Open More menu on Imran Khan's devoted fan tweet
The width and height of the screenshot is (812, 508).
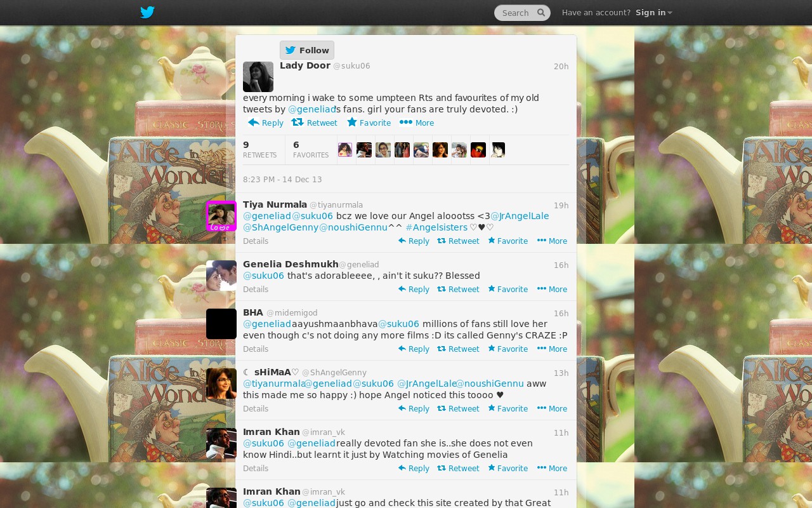click(552, 469)
